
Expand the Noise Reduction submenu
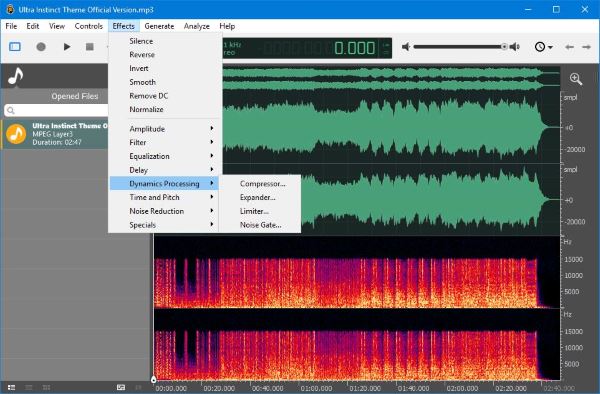[x=164, y=211]
